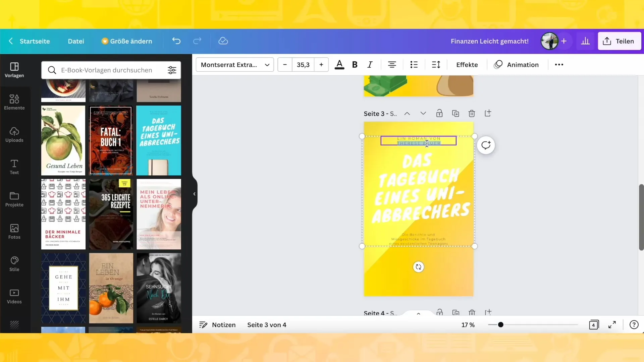Image resolution: width=644 pixels, height=362 pixels.
Task: Select the 'Das Tagebuch' book cover thumbnail
Action: pyautogui.click(x=158, y=140)
